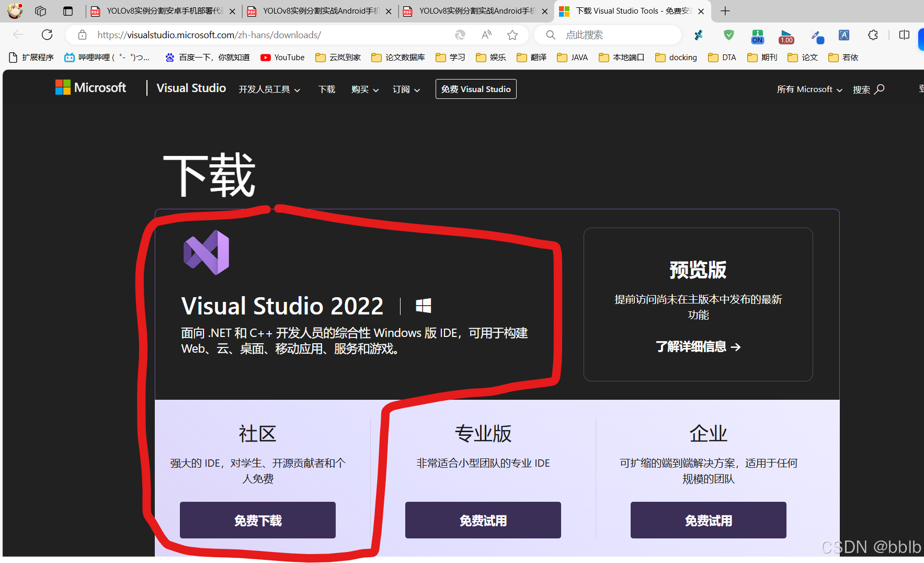
Task: Expand the 订阅 dropdown menu
Action: 406,89
